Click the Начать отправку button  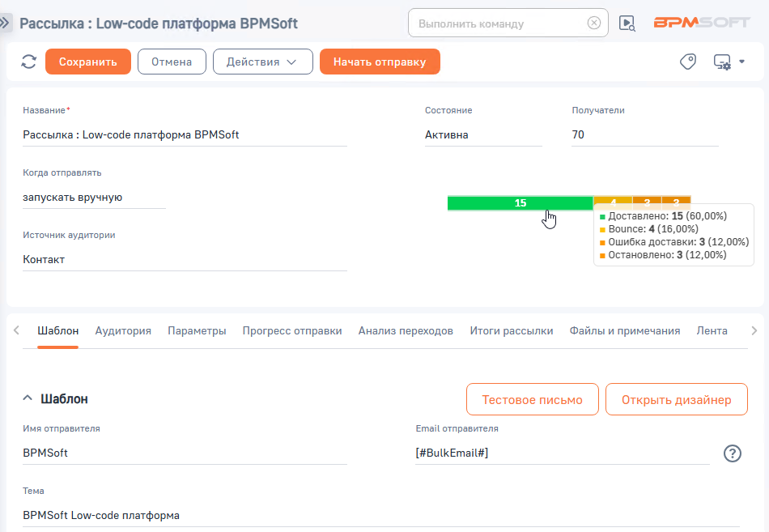[x=380, y=62]
